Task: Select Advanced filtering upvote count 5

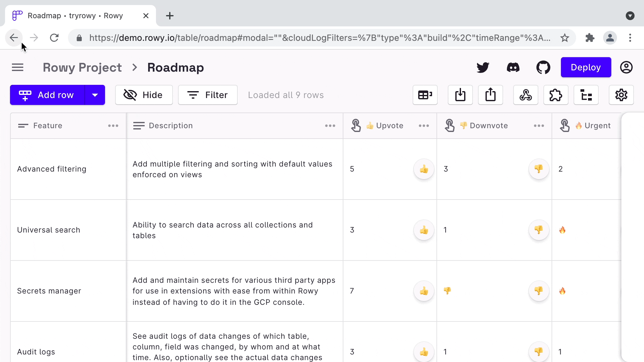Action: (352, 169)
